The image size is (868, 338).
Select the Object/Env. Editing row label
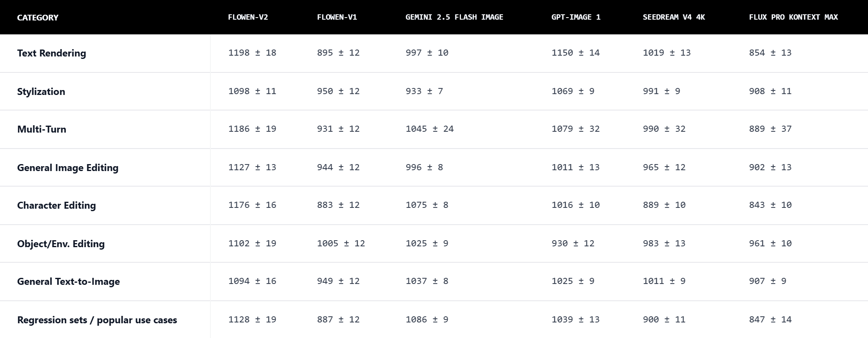coord(61,244)
